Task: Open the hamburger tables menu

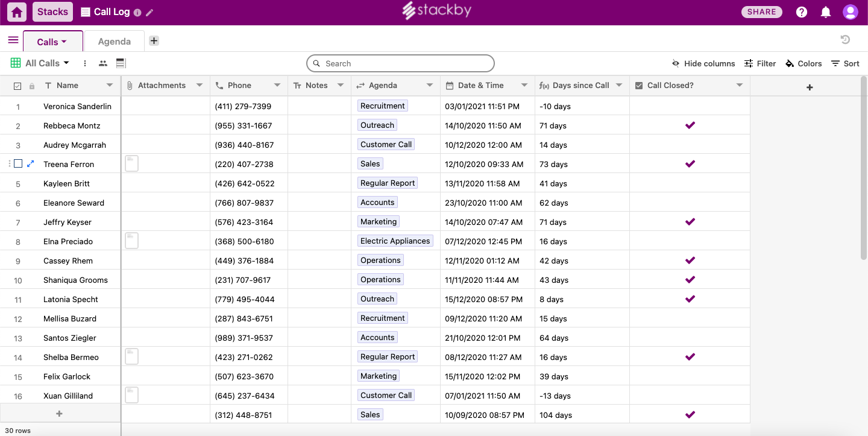Action: coord(13,40)
